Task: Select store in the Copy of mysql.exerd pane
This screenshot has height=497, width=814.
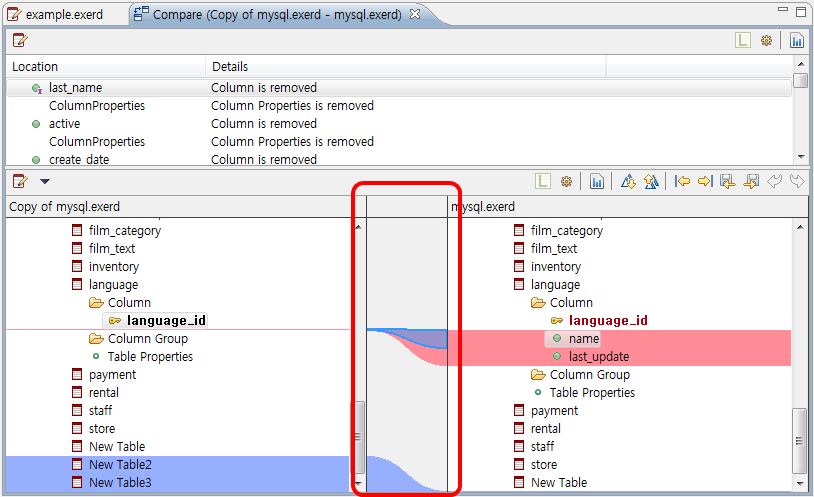Action: [x=102, y=428]
